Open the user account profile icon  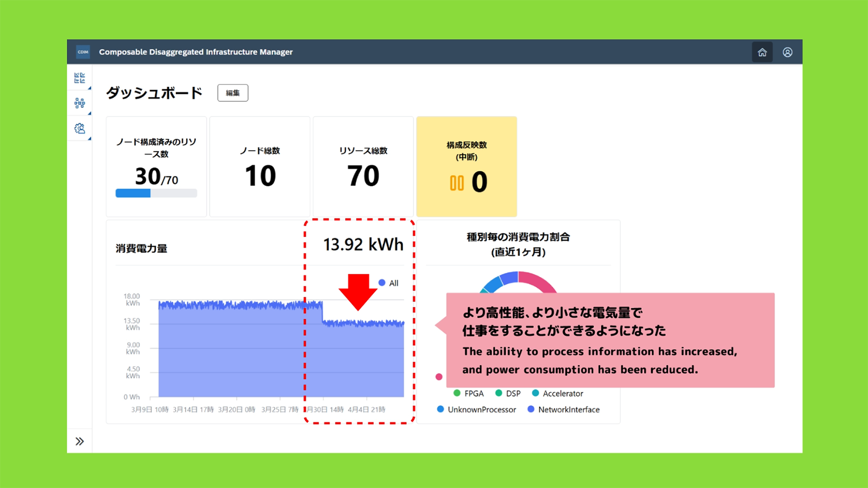[x=787, y=52]
